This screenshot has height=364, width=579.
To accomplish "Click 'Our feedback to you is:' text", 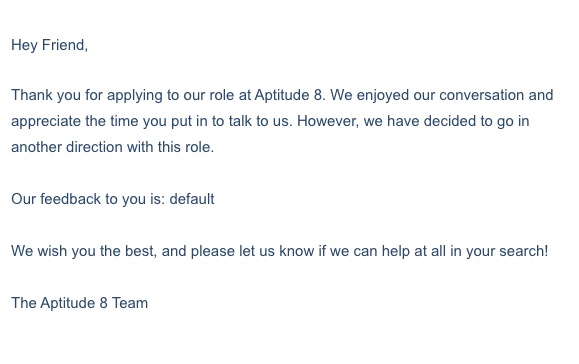I will point(88,199).
